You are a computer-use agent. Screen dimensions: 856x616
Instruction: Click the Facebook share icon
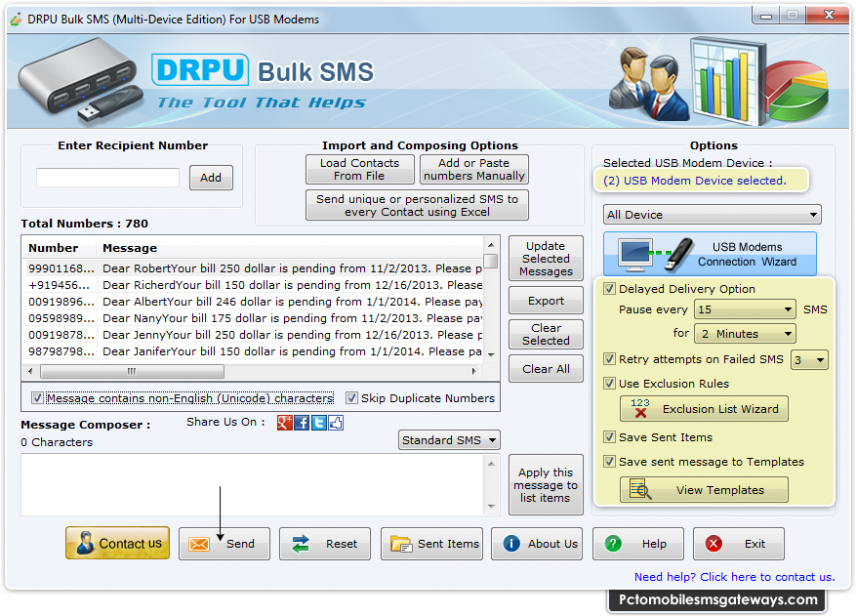point(302,423)
